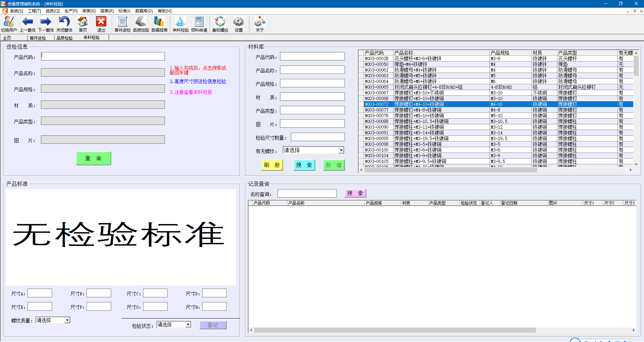Open the 系统[S] menu
Image resolution: width=644 pixels, height=342 pixels.
(x=16, y=11)
